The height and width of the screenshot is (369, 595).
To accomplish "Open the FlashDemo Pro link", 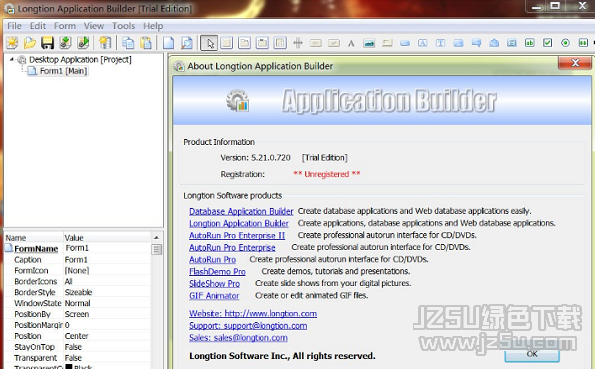I will click(x=217, y=272).
